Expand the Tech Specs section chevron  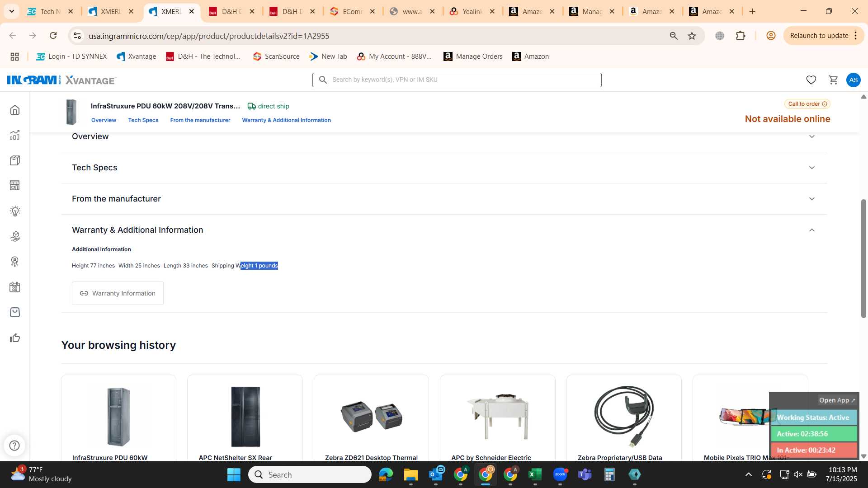point(812,168)
